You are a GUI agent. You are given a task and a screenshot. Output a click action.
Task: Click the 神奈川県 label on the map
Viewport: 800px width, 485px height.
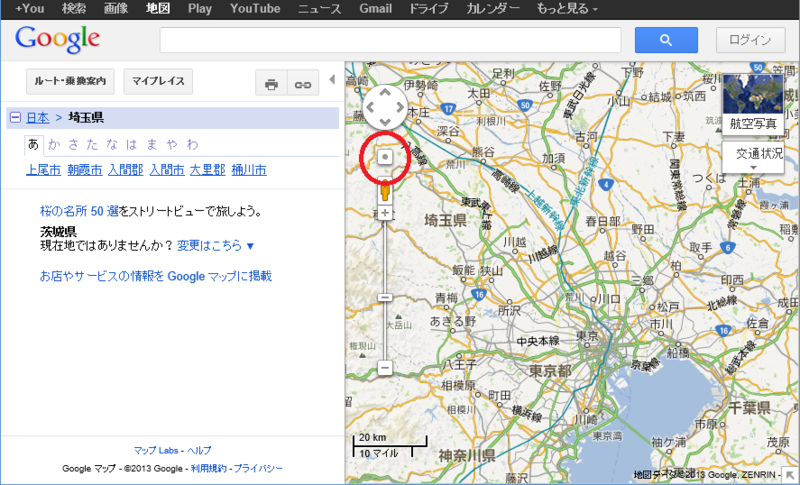point(467,455)
